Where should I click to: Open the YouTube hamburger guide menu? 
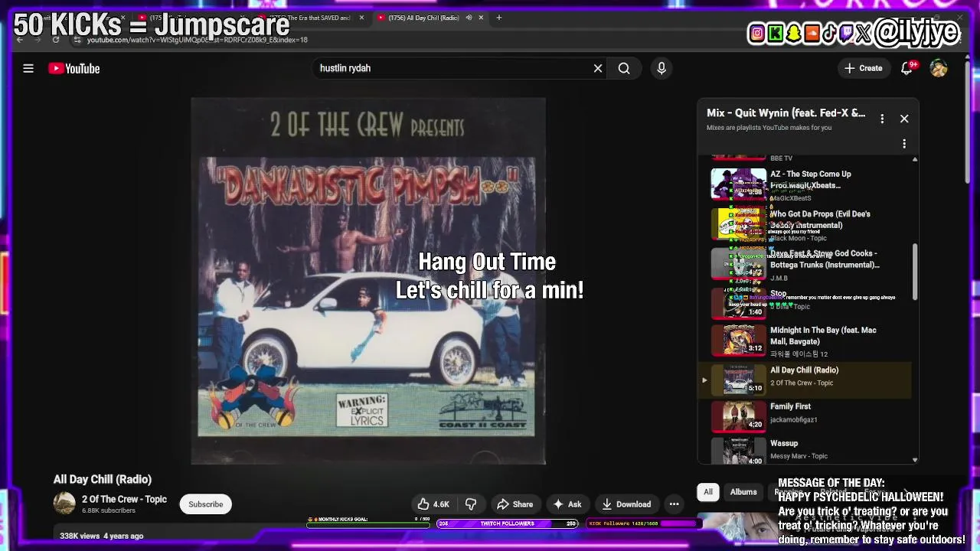pyautogui.click(x=28, y=68)
